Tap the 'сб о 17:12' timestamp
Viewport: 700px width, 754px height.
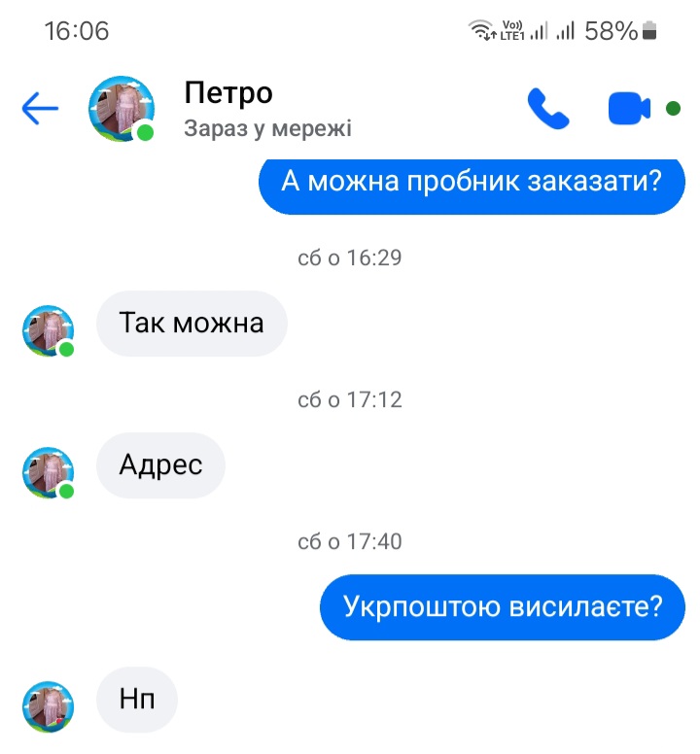(350, 400)
